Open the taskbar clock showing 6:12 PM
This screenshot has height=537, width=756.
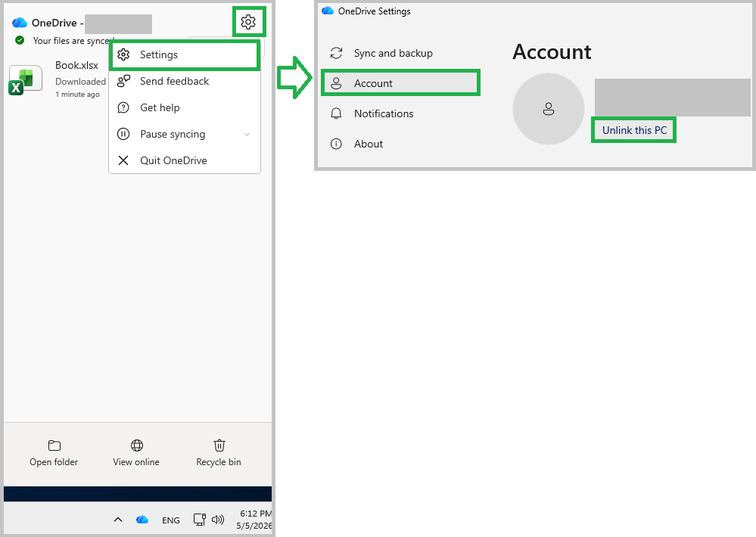point(254,520)
